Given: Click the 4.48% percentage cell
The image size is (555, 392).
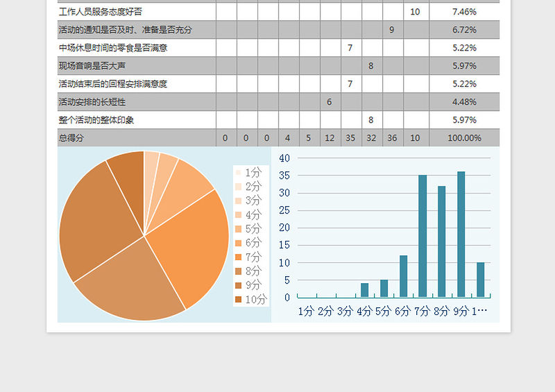Looking at the screenshot, I should (463, 102).
